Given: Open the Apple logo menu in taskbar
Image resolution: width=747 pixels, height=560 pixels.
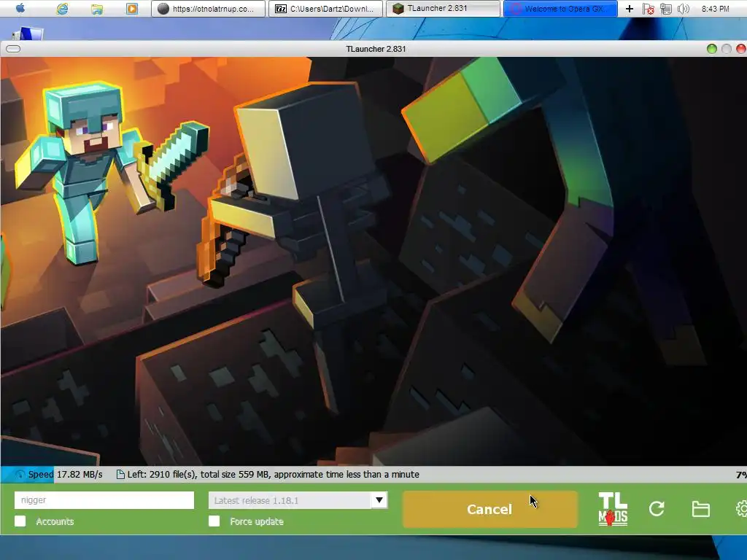Looking at the screenshot, I should point(20,9).
